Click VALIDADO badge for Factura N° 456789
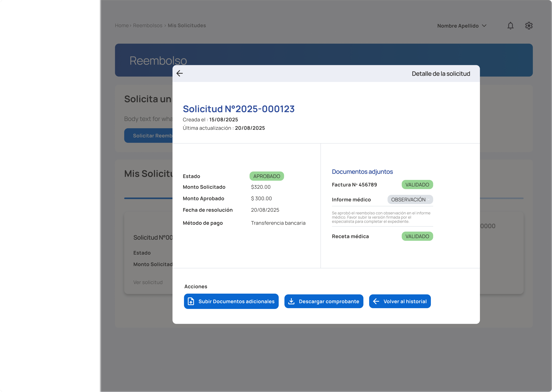552x392 pixels. [417, 185]
